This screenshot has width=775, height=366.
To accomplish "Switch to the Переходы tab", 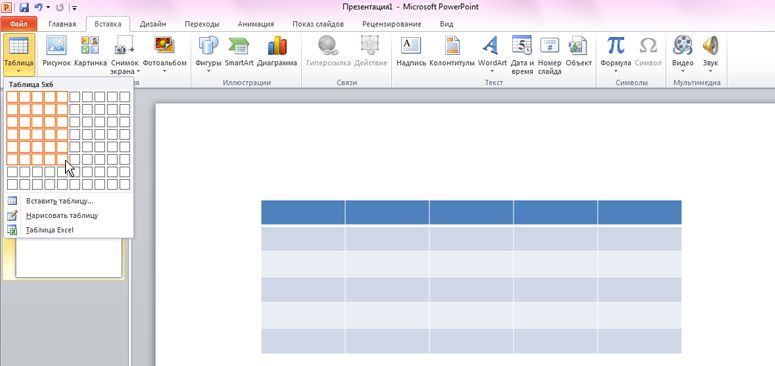I will [202, 24].
